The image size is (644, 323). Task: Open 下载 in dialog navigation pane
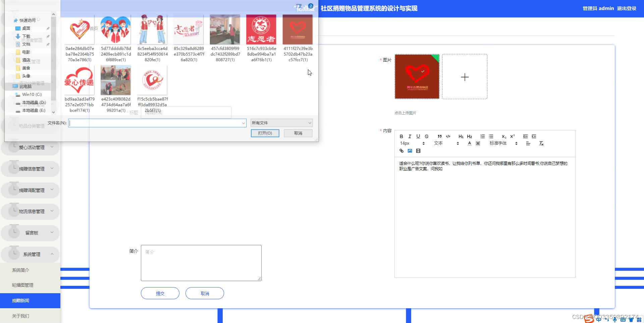(x=26, y=36)
